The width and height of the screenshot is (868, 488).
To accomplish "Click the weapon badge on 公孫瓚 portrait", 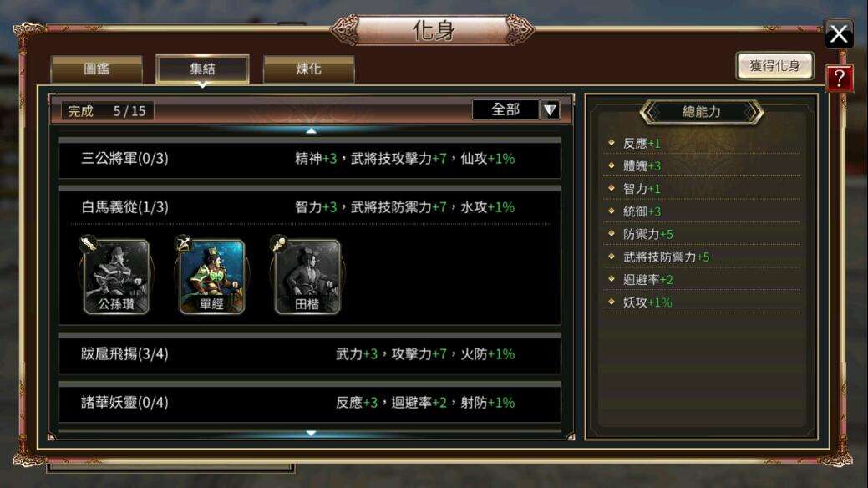I will tap(88, 243).
